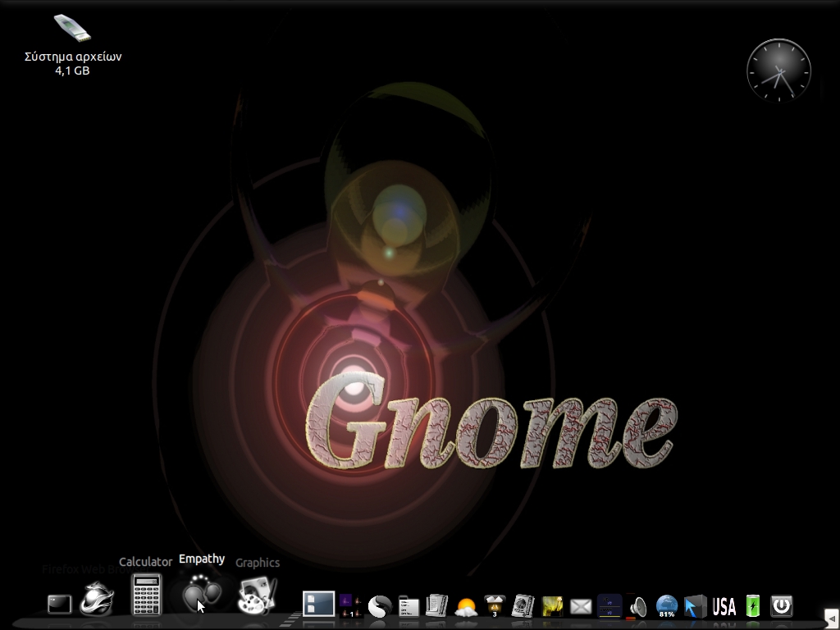Click the blue cursor arrow icon
840x630 pixels.
(x=695, y=606)
